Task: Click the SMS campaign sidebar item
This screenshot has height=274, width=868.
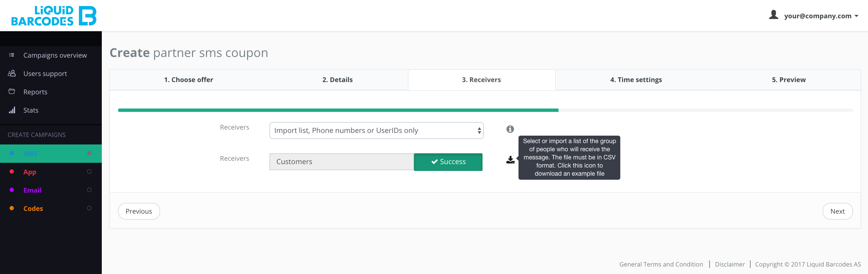Action: [51, 154]
